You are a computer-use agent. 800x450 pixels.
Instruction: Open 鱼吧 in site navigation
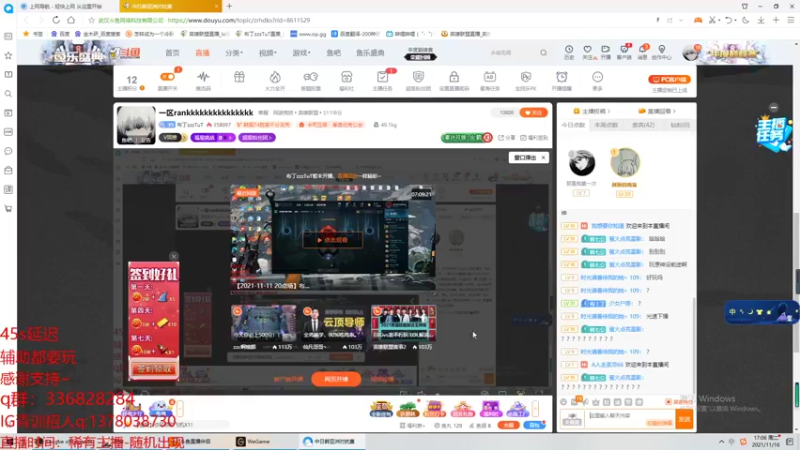point(334,53)
